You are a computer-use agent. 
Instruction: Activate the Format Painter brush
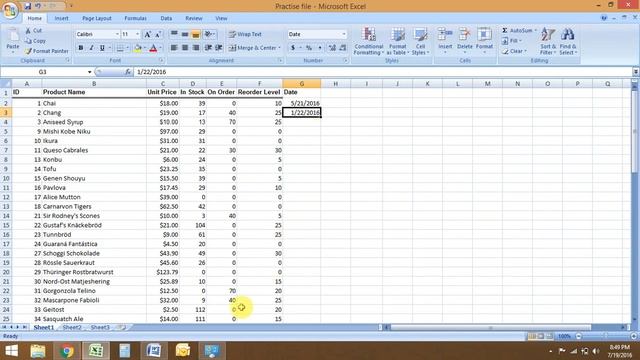tap(47, 51)
